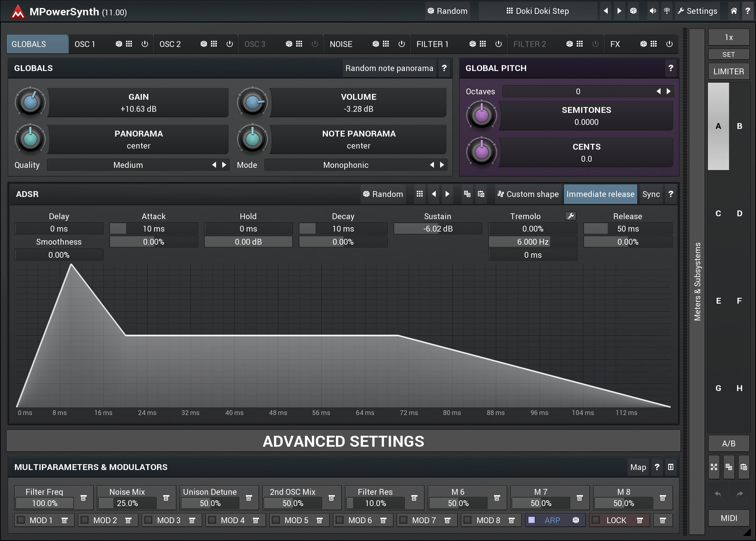Randomize OSC 1 with its dice icon
Screen dimensions: 756x541
pyautogui.click(x=119, y=44)
